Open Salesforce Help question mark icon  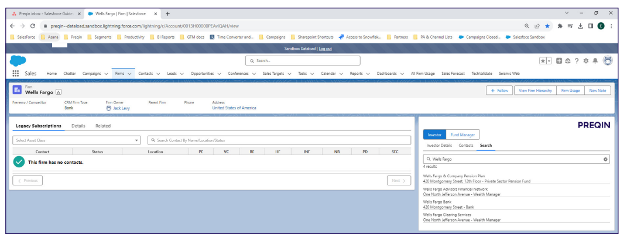577,61
